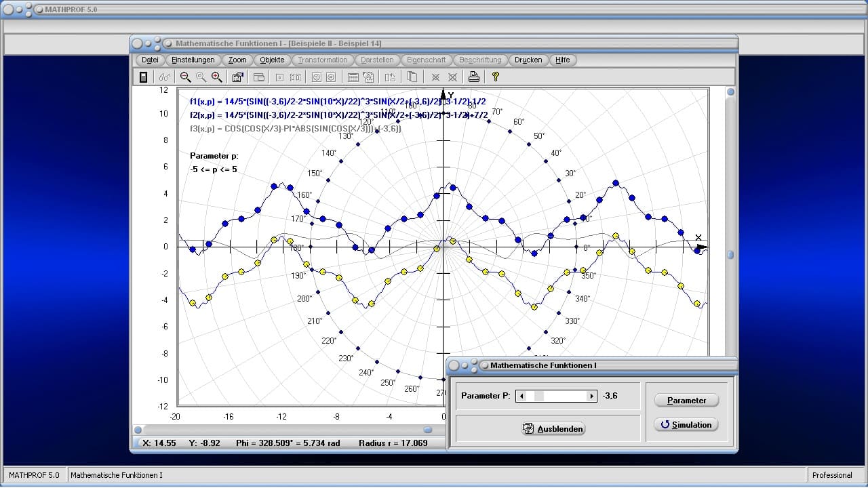Screen dimensions: 868x488
Task: Click the single frame toolbar icon
Action: click(279, 77)
